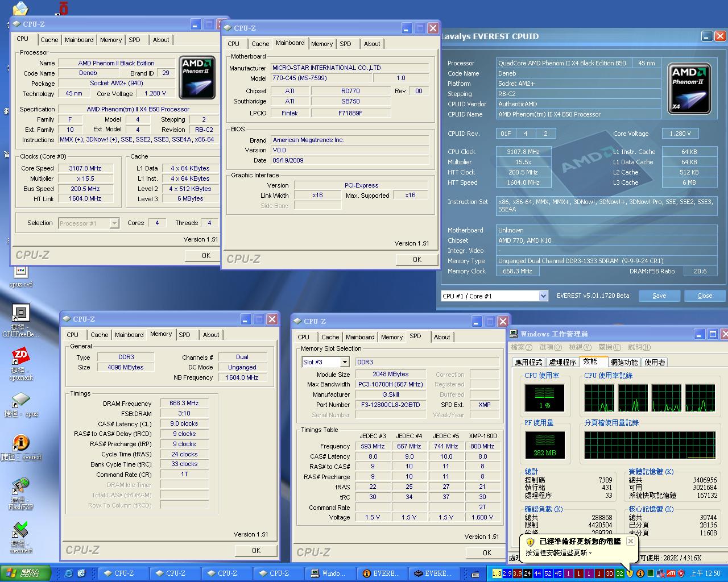Open 處理程序 tab in Task Manager
Screen dimensions: 728x582
pyautogui.click(x=562, y=362)
